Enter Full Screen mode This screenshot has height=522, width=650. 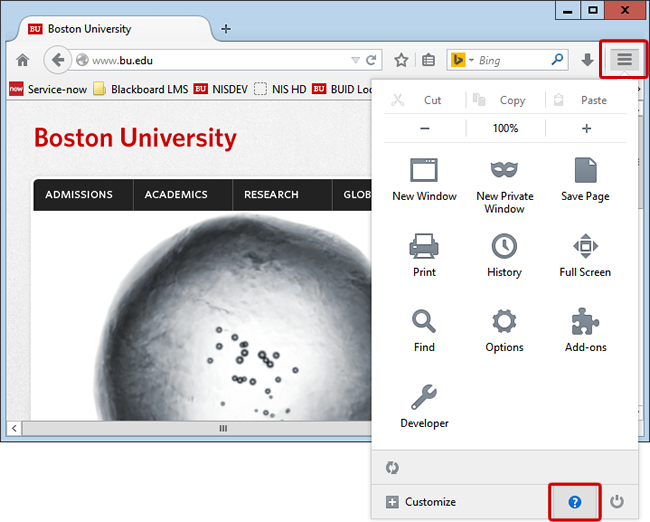click(585, 255)
